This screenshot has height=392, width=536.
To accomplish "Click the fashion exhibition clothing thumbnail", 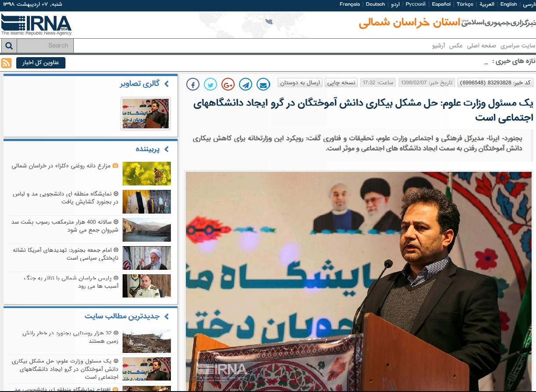I will pos(147,202).
